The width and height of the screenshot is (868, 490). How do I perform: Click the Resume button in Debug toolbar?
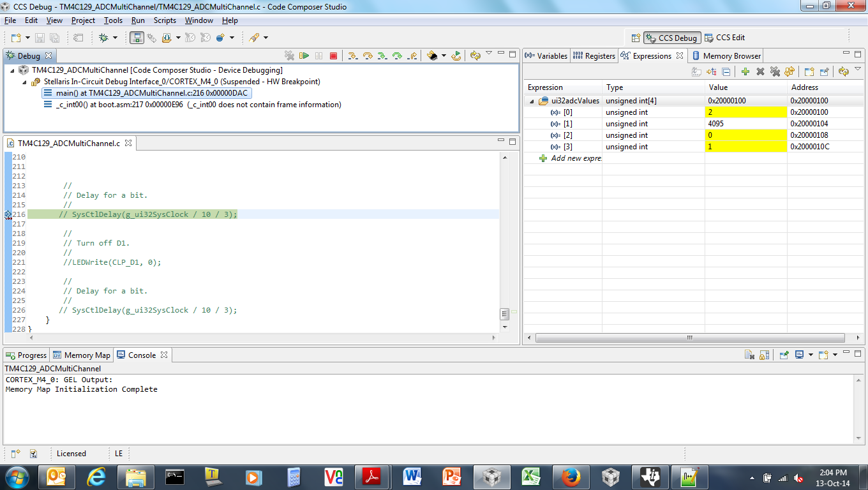point(304,56)
